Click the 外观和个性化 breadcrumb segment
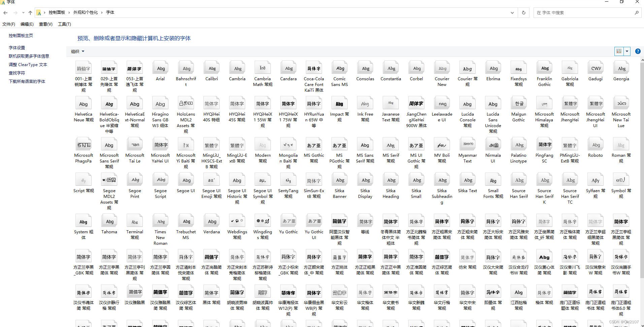The width and height of the screenshot is (644, 327). [x=86, y=12]
